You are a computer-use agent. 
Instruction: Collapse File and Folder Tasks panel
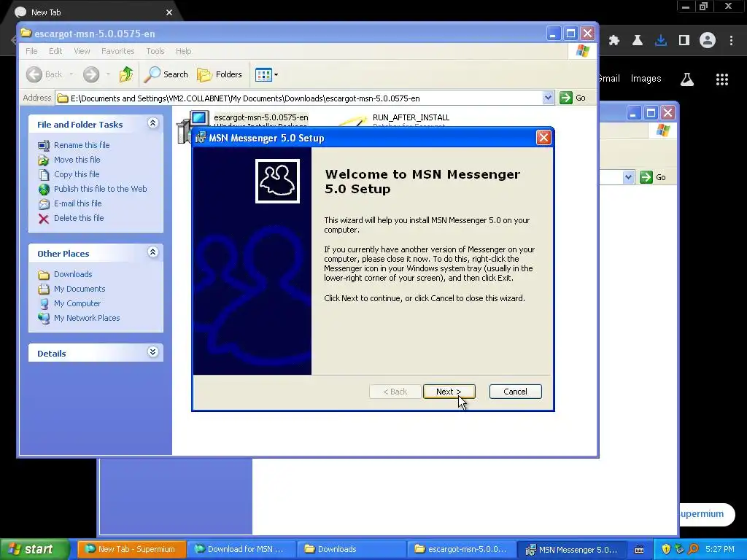[152, 123]
